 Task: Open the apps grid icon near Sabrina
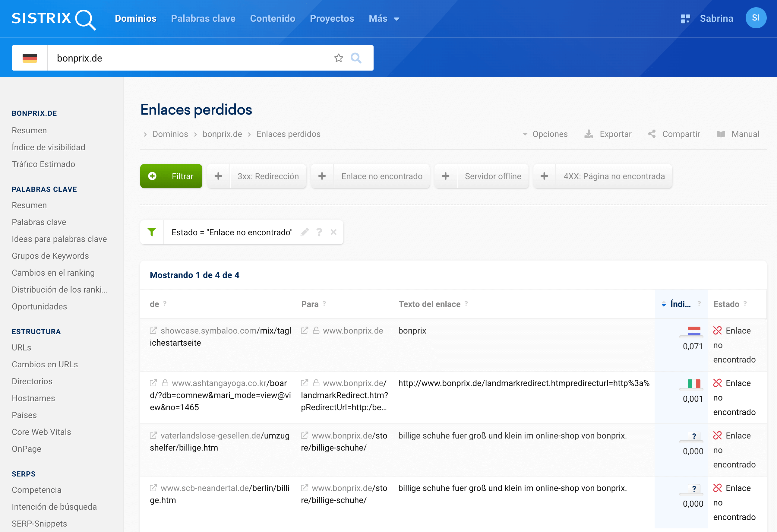pos(685,19)
